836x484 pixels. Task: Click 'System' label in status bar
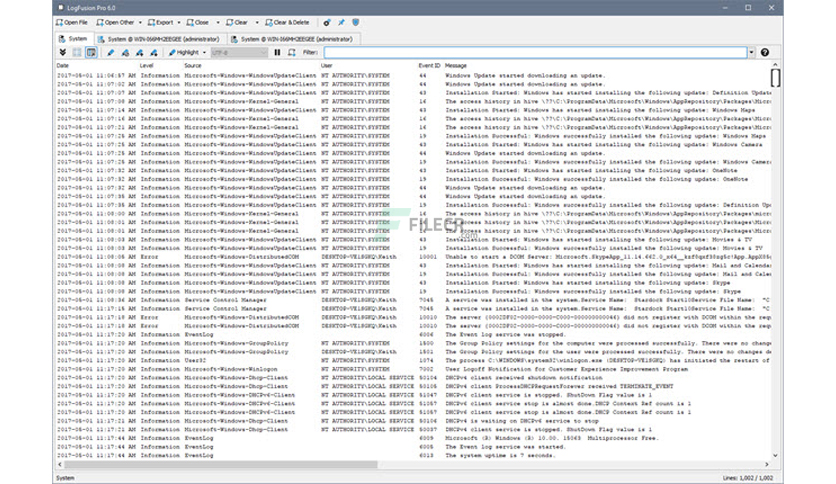[x=66, y=478]
